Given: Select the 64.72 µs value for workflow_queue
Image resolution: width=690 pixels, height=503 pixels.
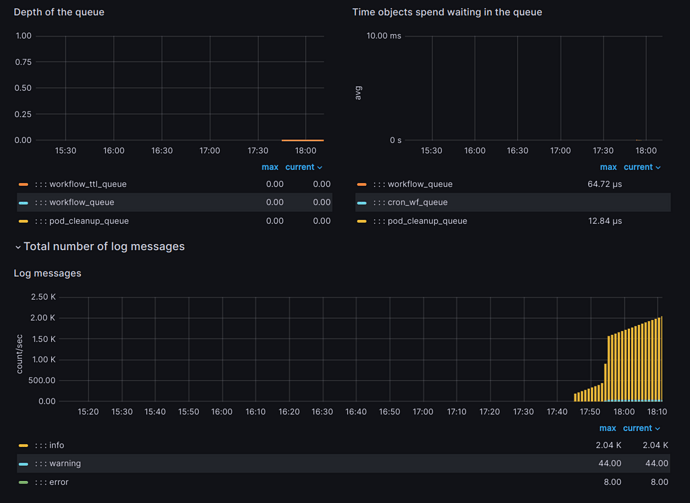Looking at the screenshot, I should pyautogui.click(x=605, y=184).
